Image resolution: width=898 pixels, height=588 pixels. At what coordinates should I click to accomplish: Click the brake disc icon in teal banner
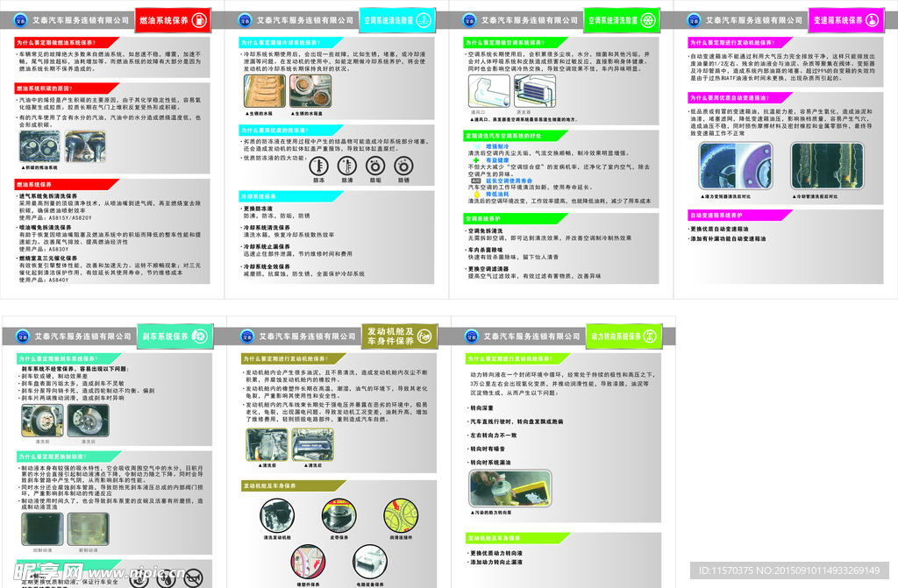pos(201,336)
